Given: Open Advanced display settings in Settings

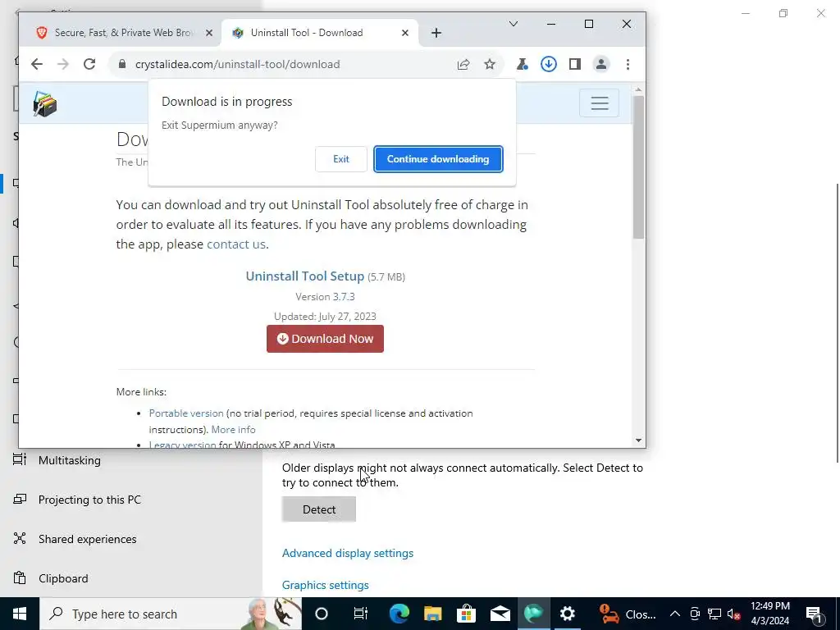Looking at the screenshot, I should coord(348,553).
